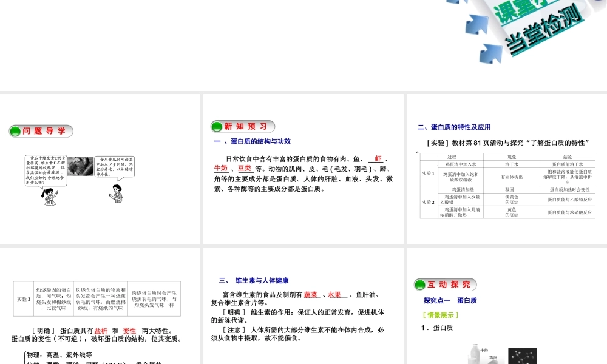Select the 当堂检测 banner text
This screenshot has width=607, height=364.
(x=545, y=29)
